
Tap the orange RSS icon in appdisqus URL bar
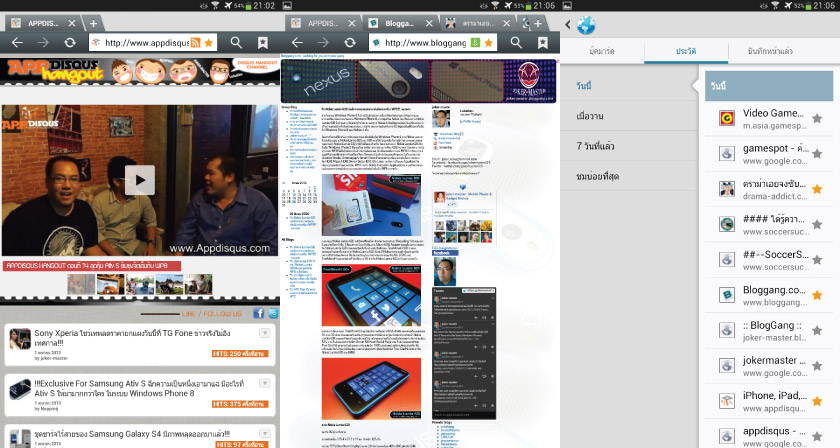coord(196,43)
